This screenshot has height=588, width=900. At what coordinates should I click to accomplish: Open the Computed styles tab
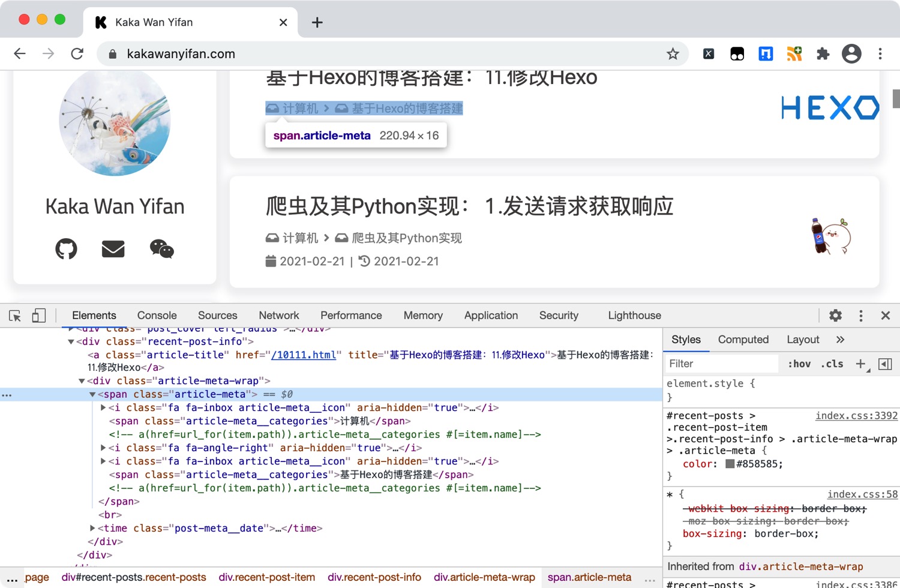click(743, 340)
